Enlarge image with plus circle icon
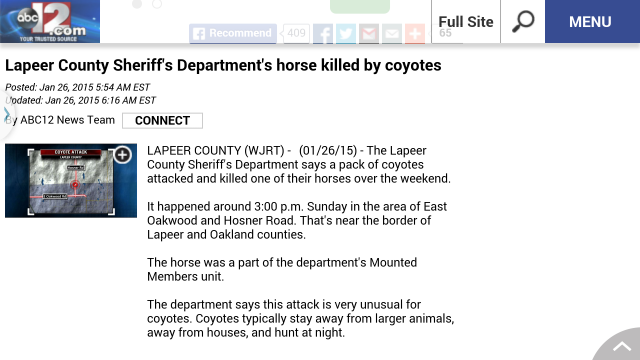Image resolution: width=640 pixels, height=360 pixels. point(122,155)
